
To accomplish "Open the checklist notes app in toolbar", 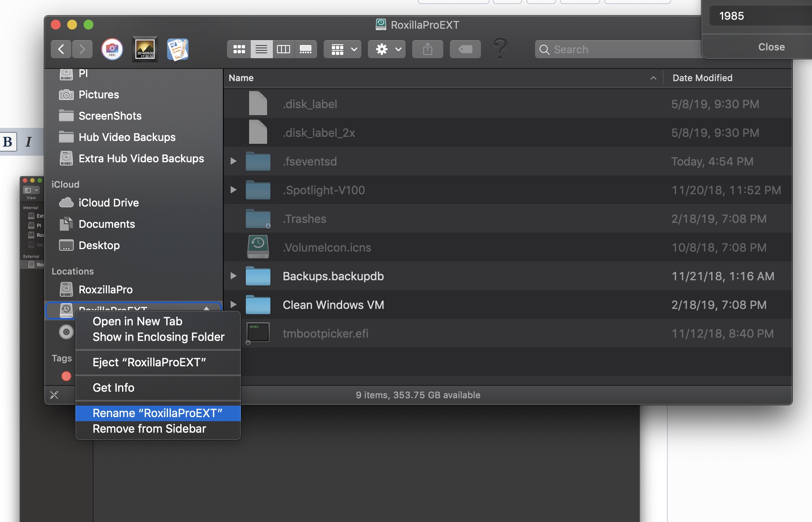I will point(178,49).
